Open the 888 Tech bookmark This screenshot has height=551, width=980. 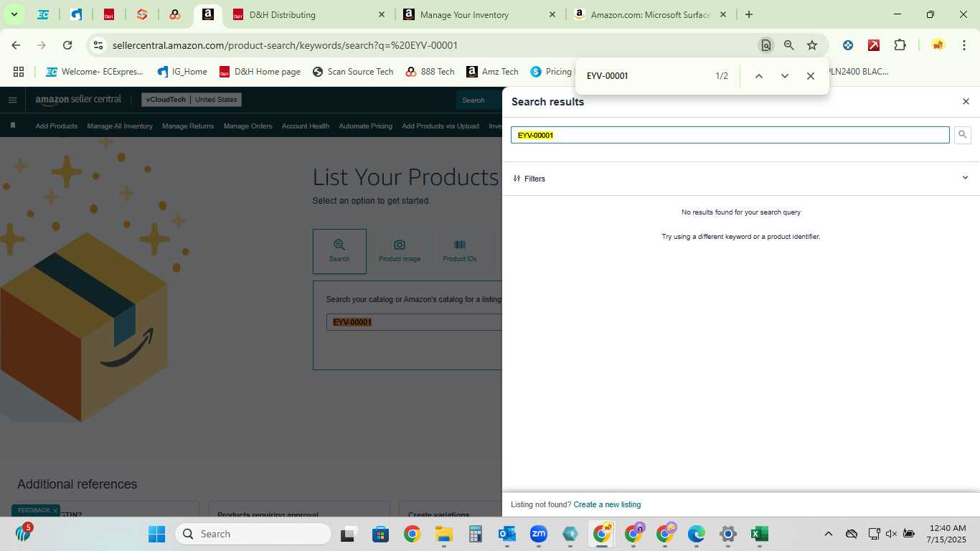coord(430,72)
